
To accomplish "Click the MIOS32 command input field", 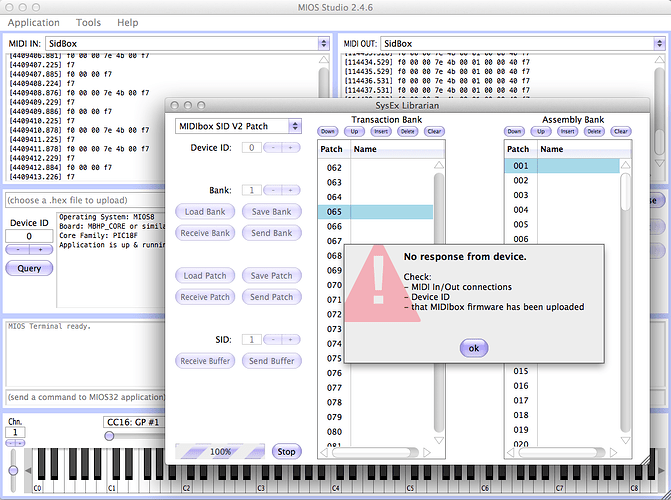I will [86, 397].
